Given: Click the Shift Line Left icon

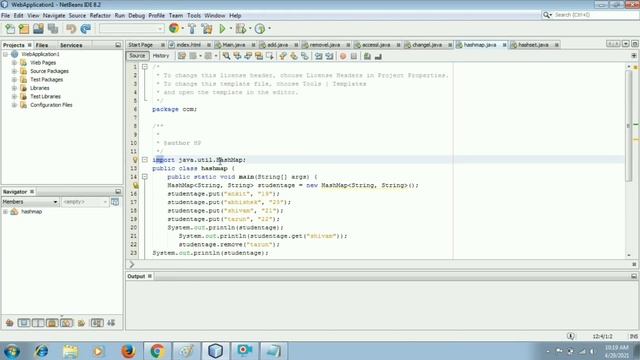Looking at the screenshot, I should 319,56.
